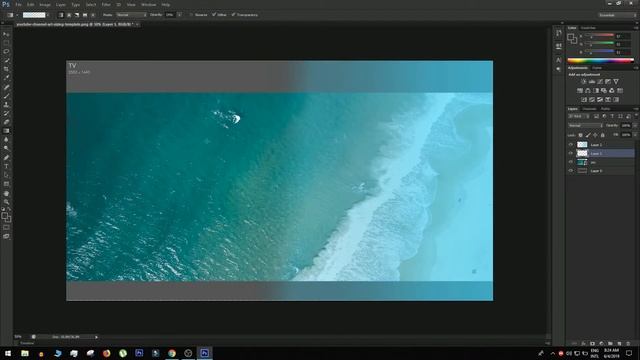Choose the Radial Gradient style icon
The width and height of the screenshot is (640, 360).
coord(69,15)
